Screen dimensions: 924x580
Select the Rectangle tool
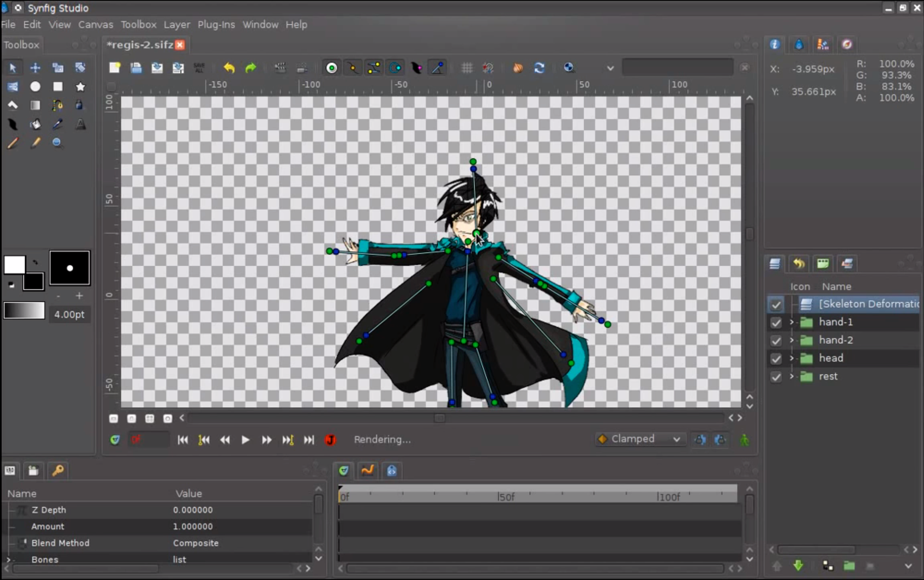(58, 87)
